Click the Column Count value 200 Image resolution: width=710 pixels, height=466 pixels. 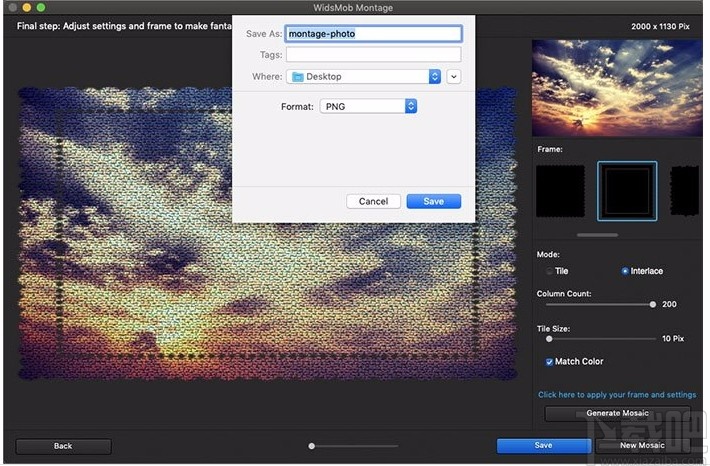669,304
